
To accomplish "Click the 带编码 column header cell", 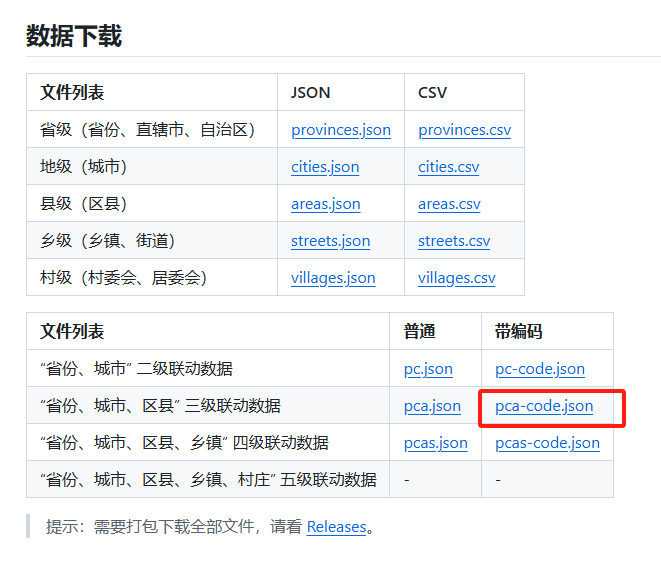I will 517,332.
